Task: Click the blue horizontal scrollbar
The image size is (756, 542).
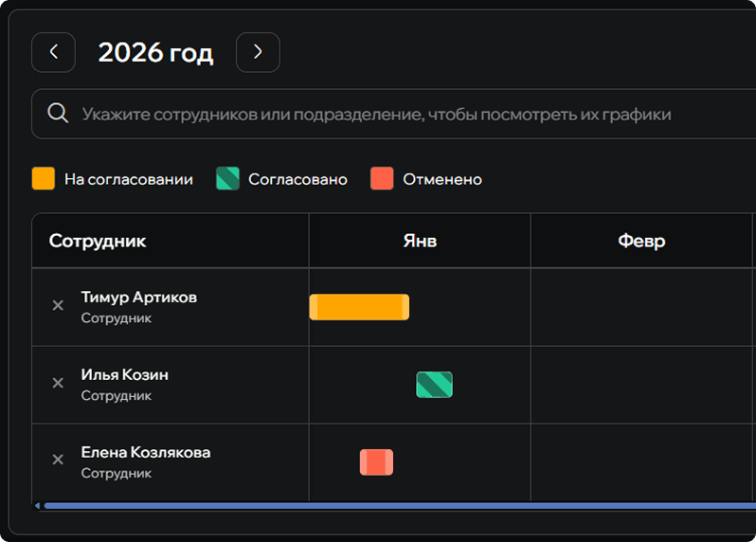Action: [x=398, y=506]
